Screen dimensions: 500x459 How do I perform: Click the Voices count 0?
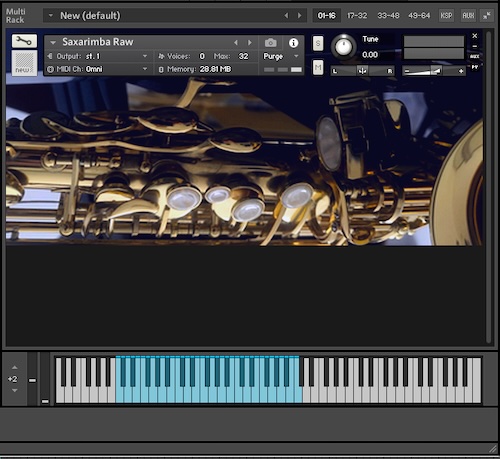click(x=202, y=56)
